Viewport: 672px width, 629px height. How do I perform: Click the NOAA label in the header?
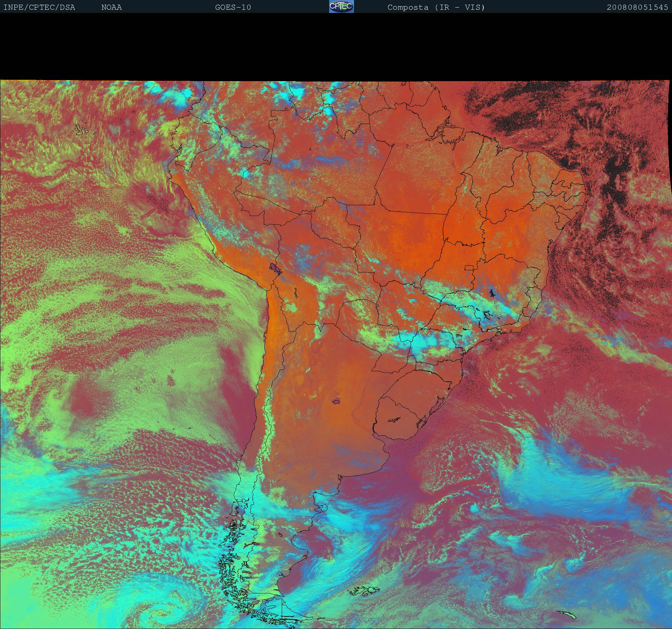point(111,7)
